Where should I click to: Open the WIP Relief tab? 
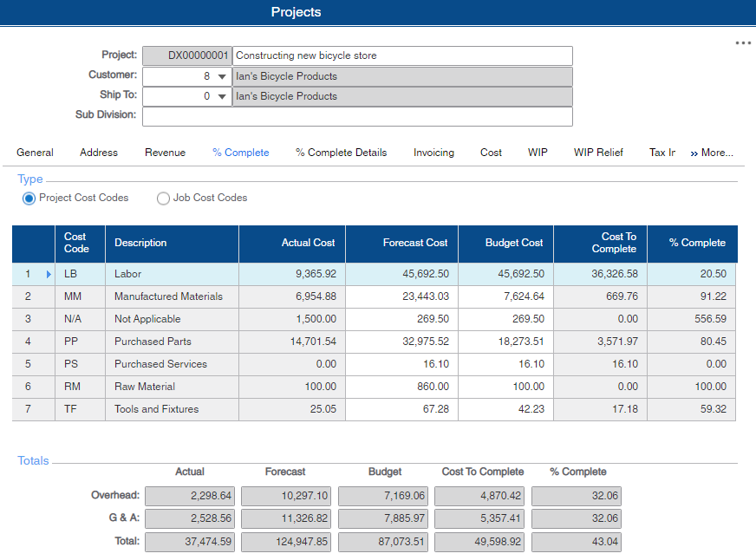click(598, 153)
